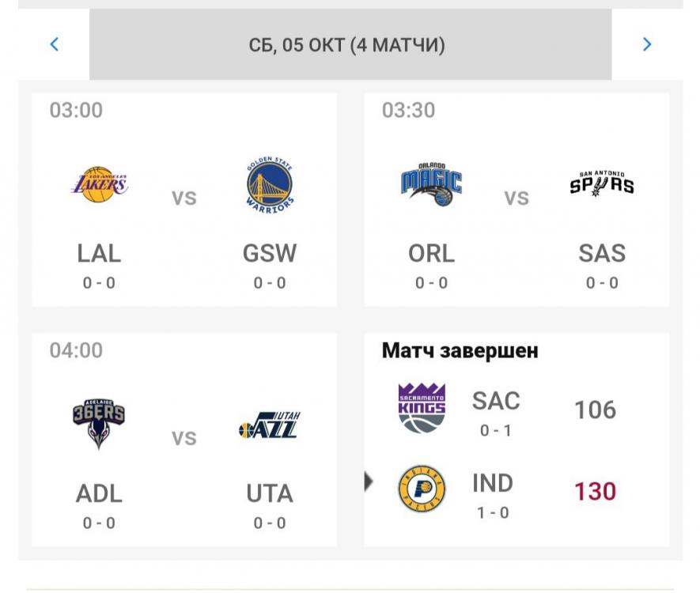The height and width of the screenshot is (593, 700).
Task: Open the LAL team abbreviation link
Action: click(x=99, y=253)
